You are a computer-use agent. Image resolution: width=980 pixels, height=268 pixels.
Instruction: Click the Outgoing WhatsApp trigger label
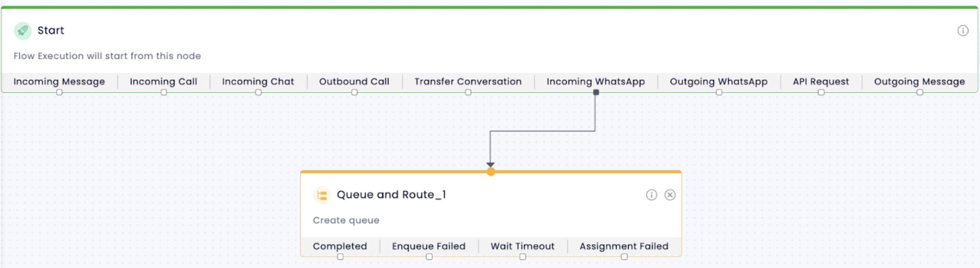[719, 82]
